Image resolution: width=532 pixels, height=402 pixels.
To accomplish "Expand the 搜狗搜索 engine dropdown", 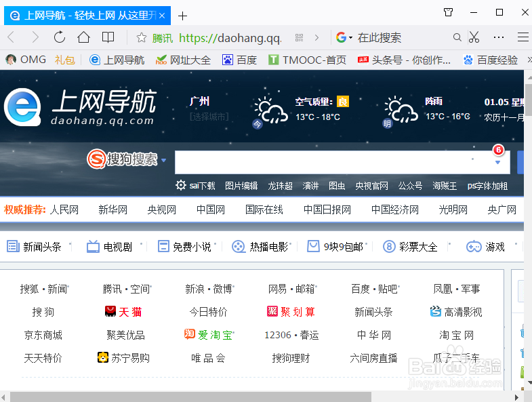I will point(163,160).
